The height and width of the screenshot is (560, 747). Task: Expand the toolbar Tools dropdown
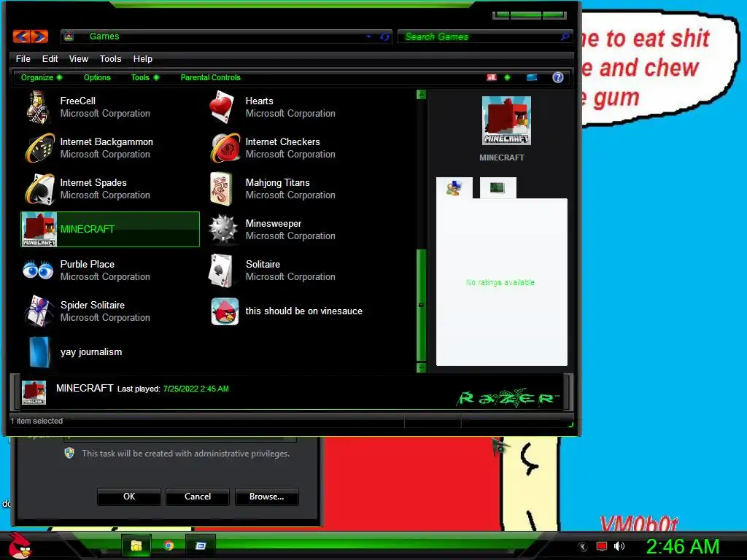pos(145,77)
